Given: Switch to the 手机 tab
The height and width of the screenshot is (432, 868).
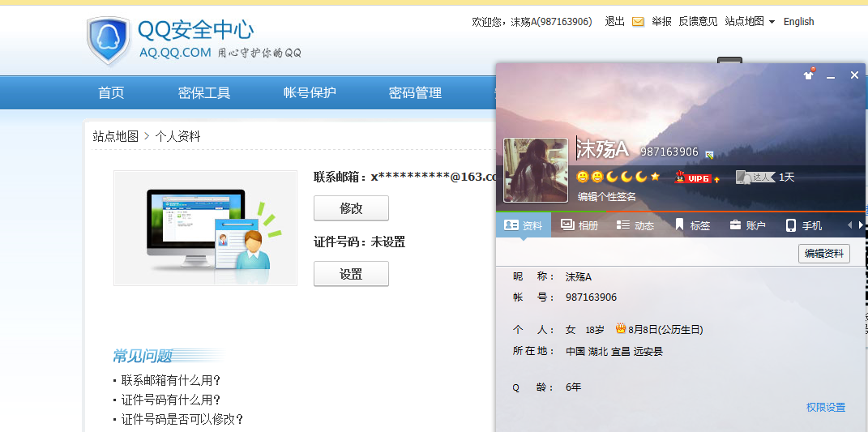Looking at the screenshot, I should (x=804, y=225).
